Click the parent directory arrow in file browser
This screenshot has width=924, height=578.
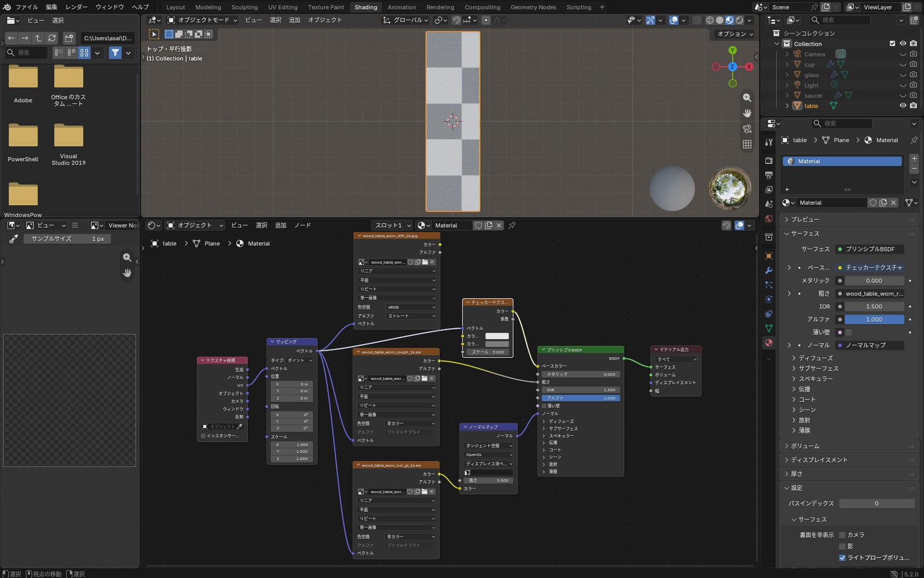click(38, 38)
